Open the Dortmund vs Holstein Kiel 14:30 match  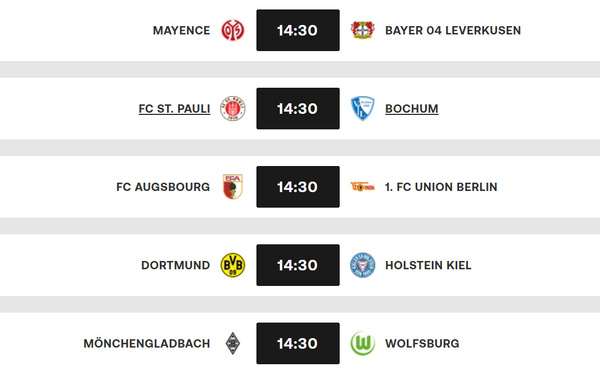(298, 265)
